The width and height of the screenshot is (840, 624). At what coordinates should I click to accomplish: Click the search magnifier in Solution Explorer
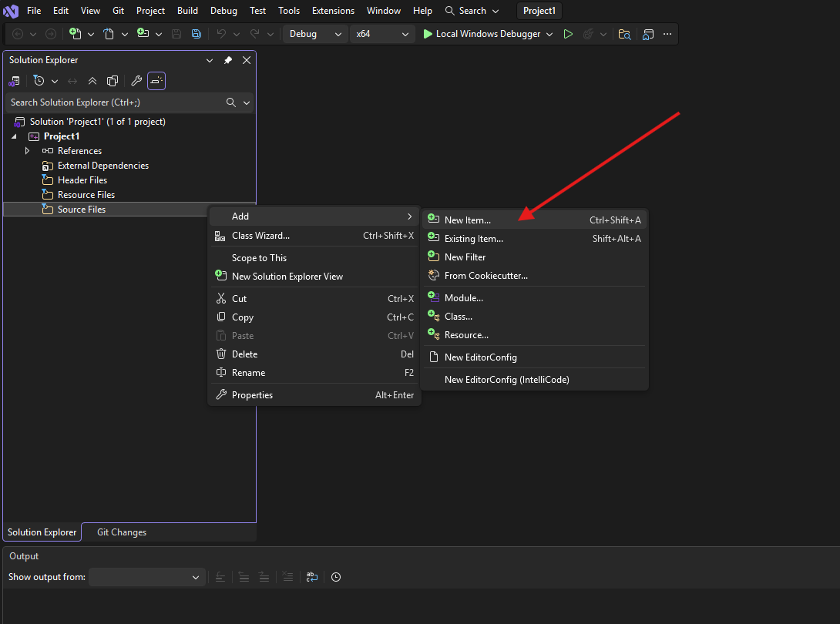[231, 102]
